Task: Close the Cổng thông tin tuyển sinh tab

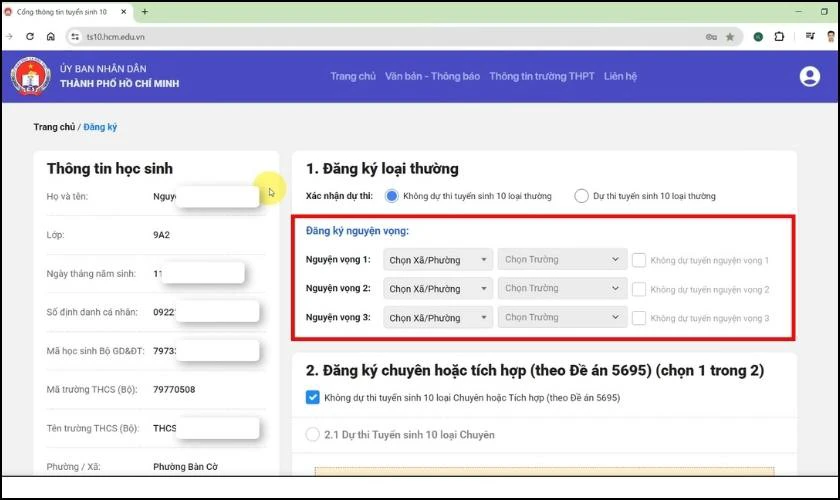Action: tap(123, 11)
